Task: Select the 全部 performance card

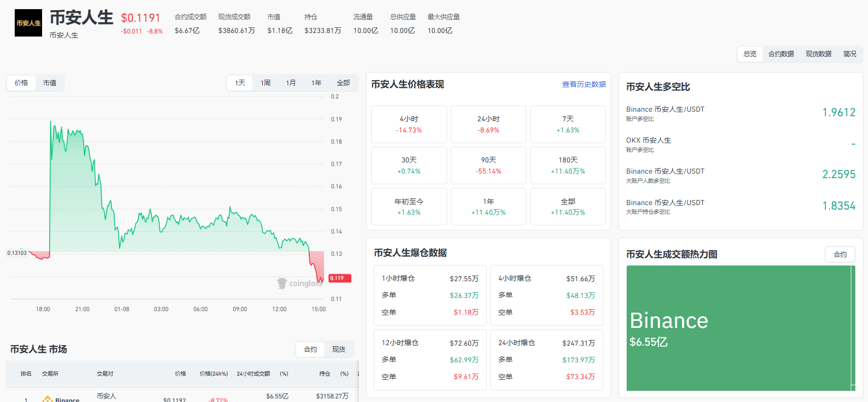Action: (x=568, y=207)
